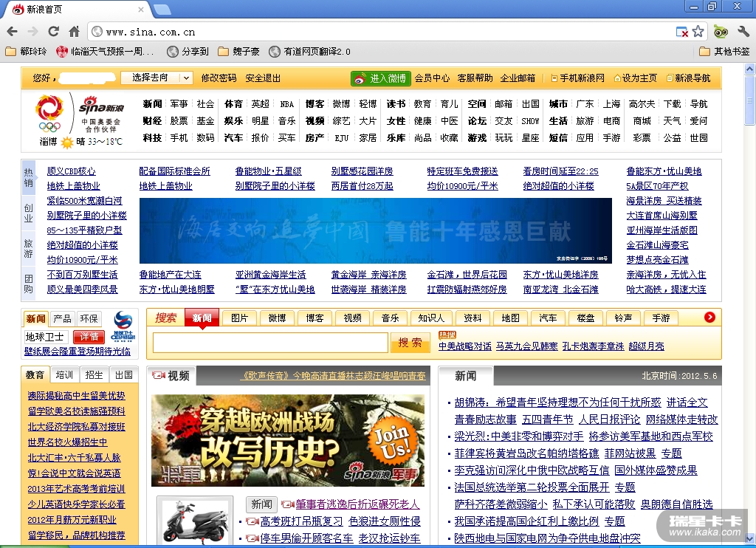Switch to the 环保 tab
Screen dimensions: 756x548
(89, 319)
